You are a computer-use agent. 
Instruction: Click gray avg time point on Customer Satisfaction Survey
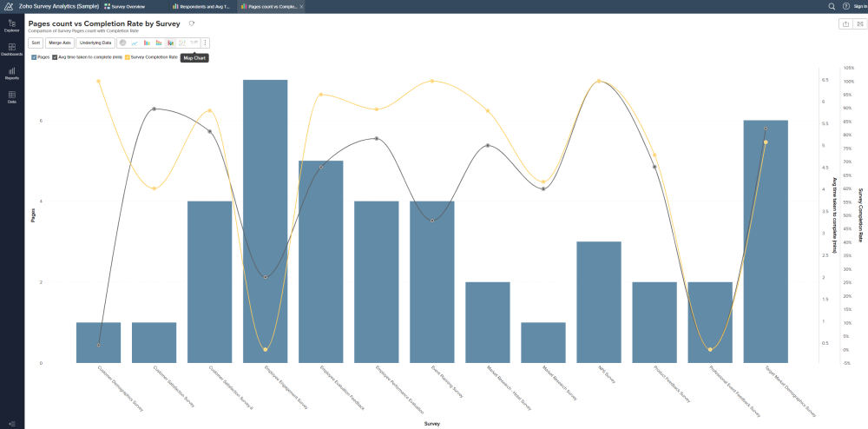(x=154, y=109)
